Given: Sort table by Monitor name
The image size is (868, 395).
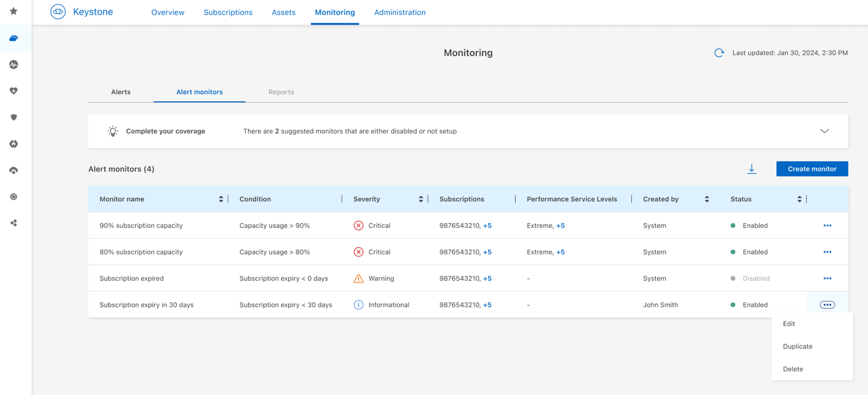Looking at the screenshot, I should 221,199.
